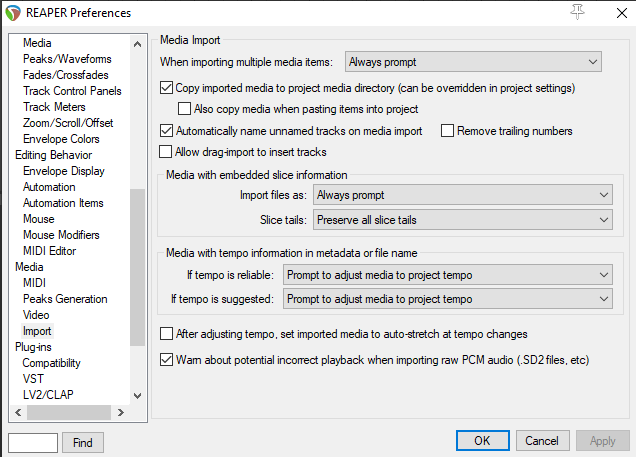Viewport: 636px width, 457px height.
Task: Open VST preferences page
Action: pos(33,379)
